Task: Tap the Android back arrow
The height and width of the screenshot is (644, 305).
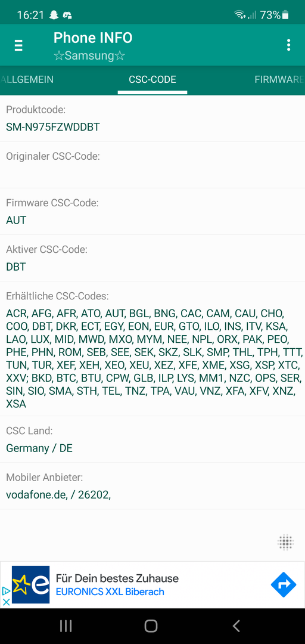Action: tap(236, 626)
